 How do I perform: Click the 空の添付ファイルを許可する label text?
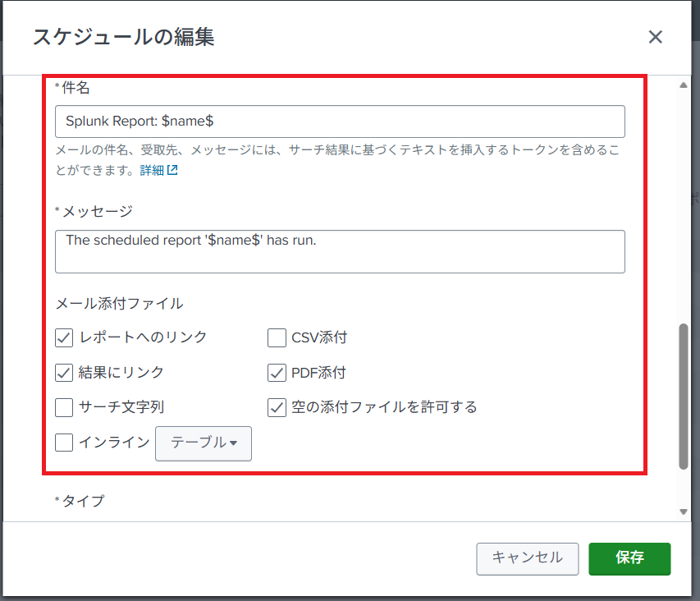(384, 407)
